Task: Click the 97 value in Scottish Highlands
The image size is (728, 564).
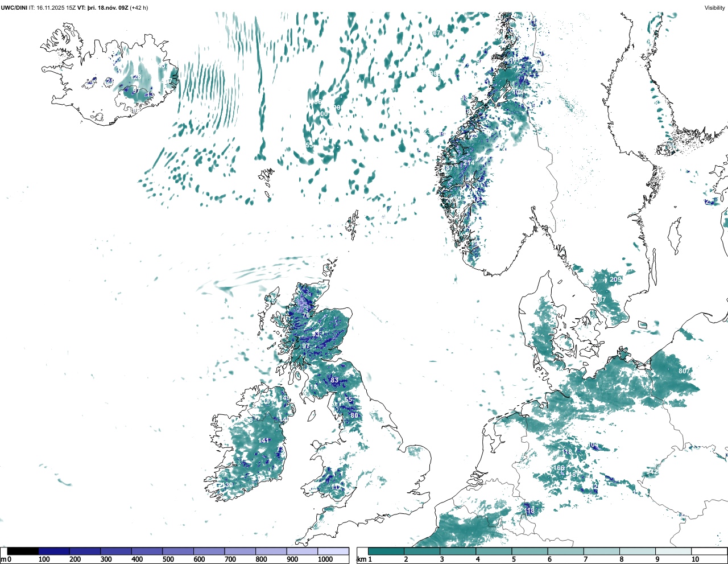Action: click(306, 346)
